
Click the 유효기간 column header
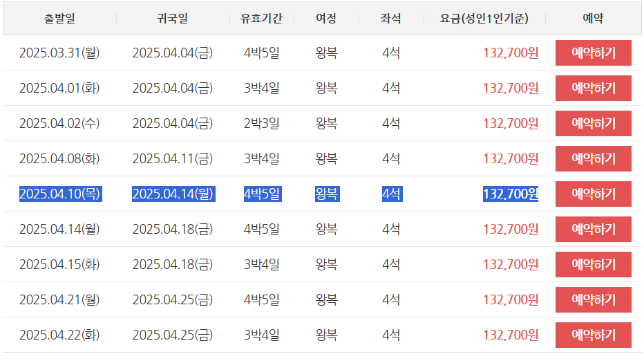point(262,18)
